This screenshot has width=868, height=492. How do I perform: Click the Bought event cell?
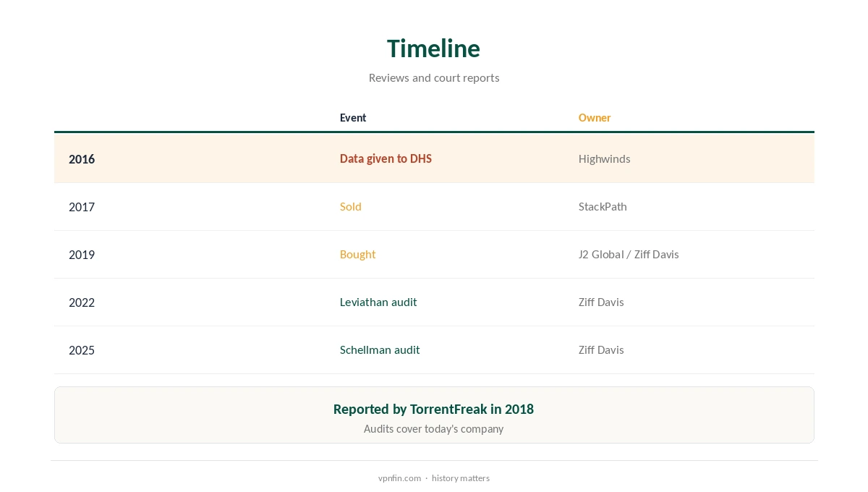pos(357,254)
